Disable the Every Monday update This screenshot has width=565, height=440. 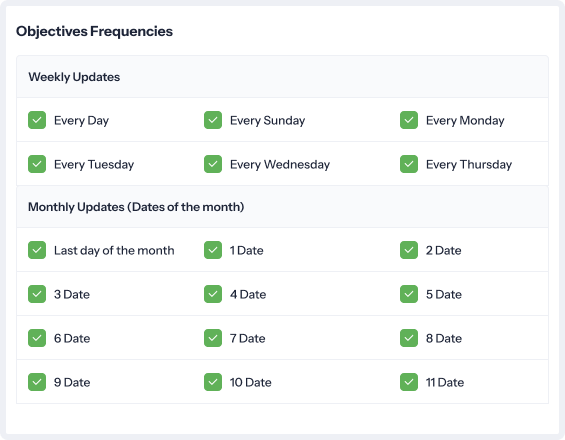point(409,120)
